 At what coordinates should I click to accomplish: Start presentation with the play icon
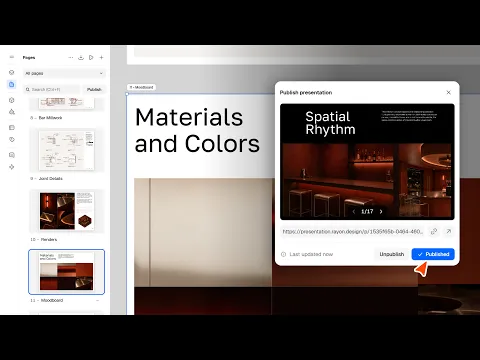point(91,57)
